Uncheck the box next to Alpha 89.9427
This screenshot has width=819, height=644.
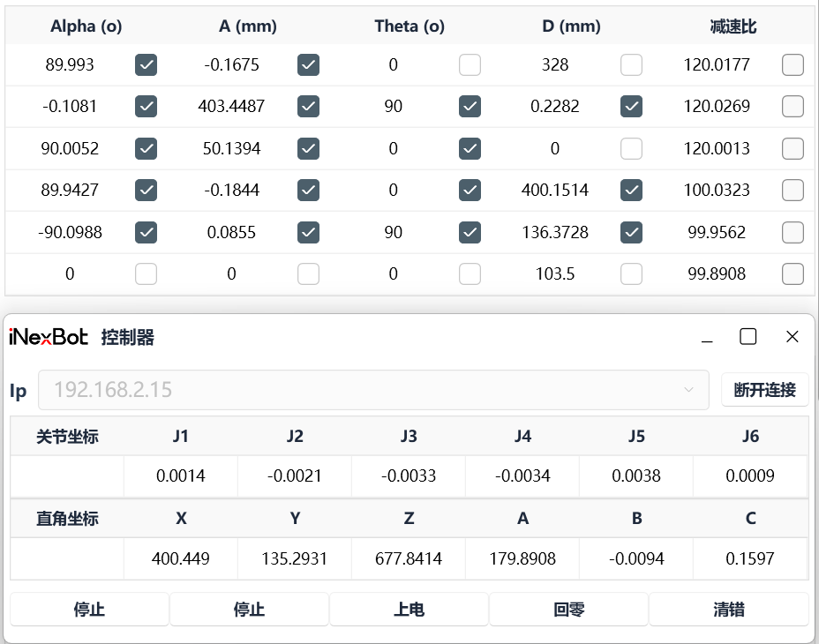(147, 191)
